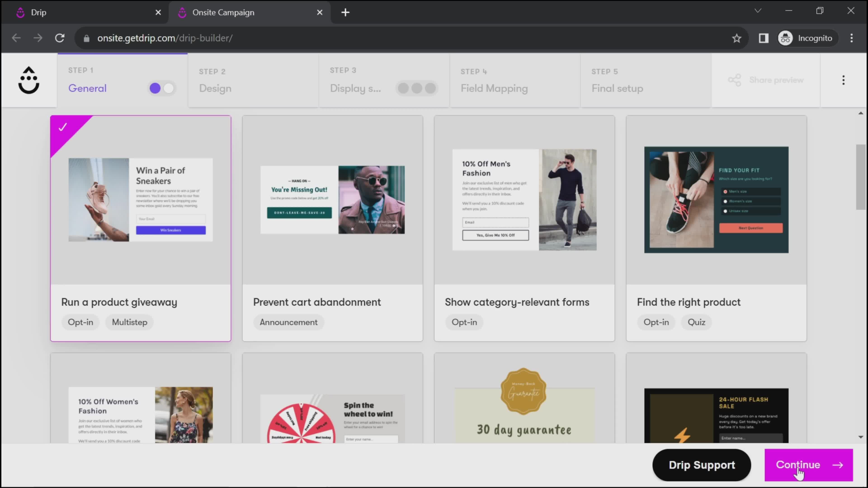
Task: Click Opt-in tag under Run a product giveaway
Action: tap(80, 322)
